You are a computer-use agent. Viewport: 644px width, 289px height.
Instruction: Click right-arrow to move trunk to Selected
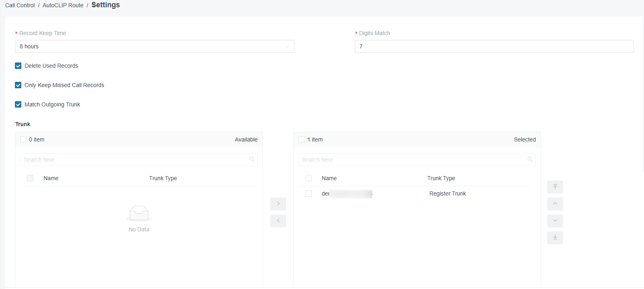278,204
